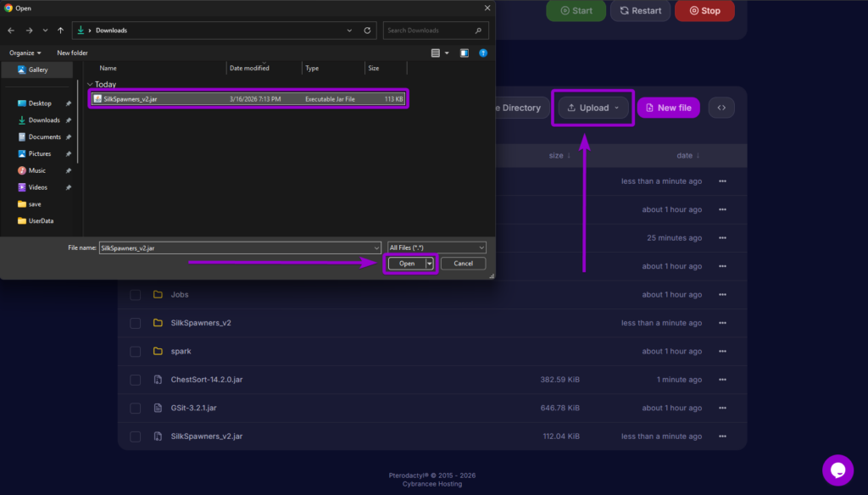Click the code editor (<>) icon
This screenshot has height=495, width=868.
pos(721,108)
